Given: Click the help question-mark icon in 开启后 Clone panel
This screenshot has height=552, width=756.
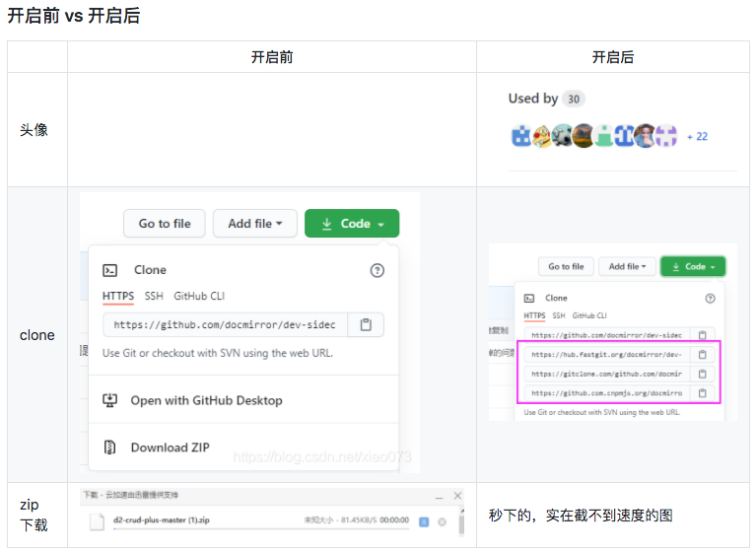Looking at the screenshot, I should tap(711, 299).
